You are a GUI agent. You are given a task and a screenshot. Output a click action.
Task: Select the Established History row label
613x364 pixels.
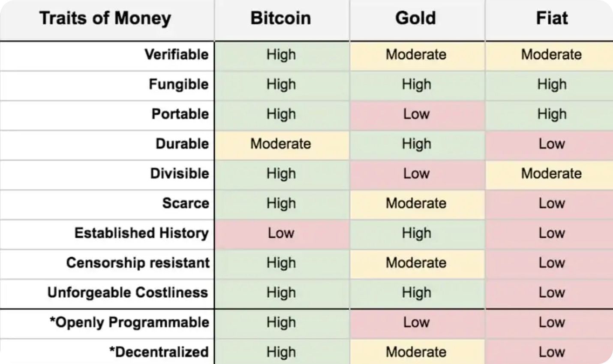click(141, 233)
